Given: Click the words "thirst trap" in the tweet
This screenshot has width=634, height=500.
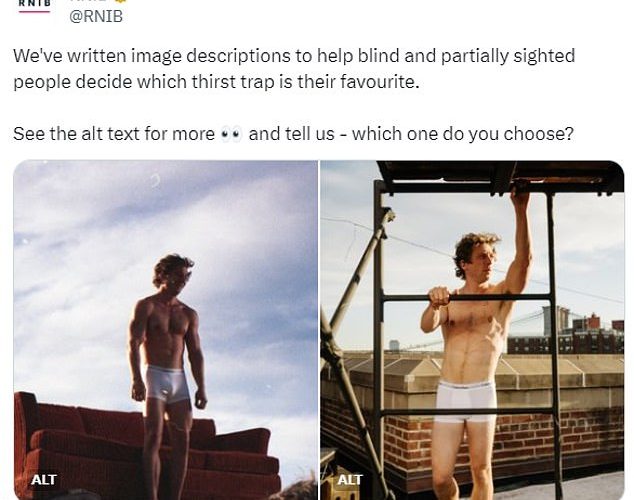Looking at the screenshot, I should [x=232, y=82].
